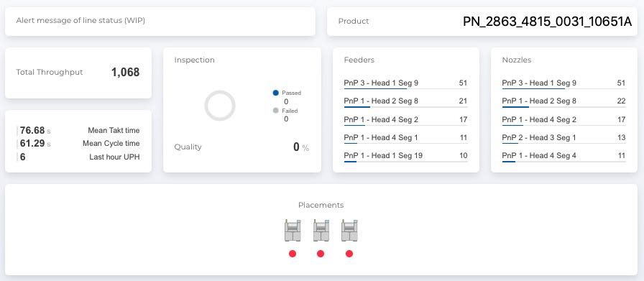The height and width of the screenshot is (281, 644).
Task: Click the product number PN_2863_4815_0031_10651A
Action: pos(547,22)
